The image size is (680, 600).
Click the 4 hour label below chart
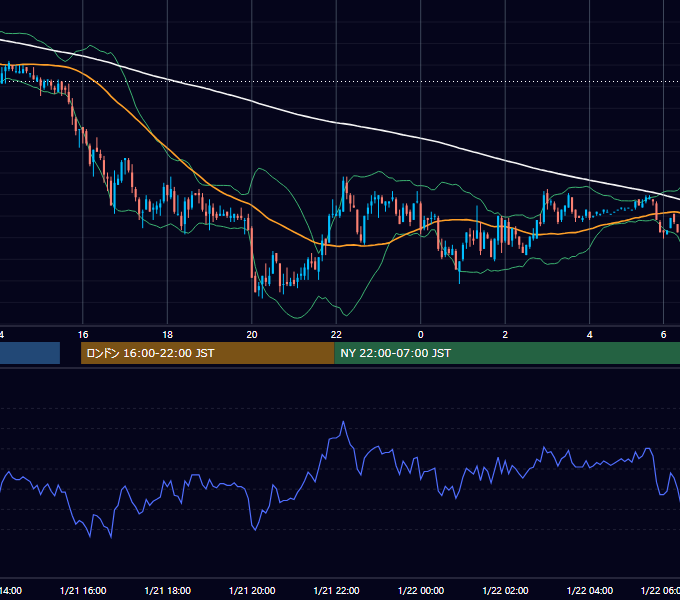tap(589, 335)
